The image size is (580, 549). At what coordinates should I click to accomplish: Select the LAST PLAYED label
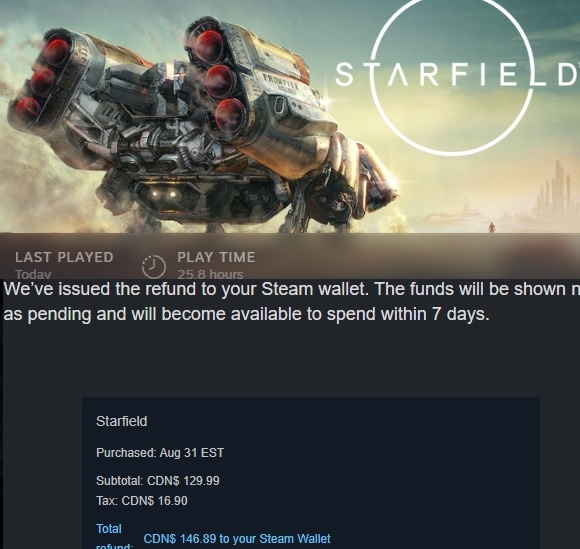coord(64,257)
